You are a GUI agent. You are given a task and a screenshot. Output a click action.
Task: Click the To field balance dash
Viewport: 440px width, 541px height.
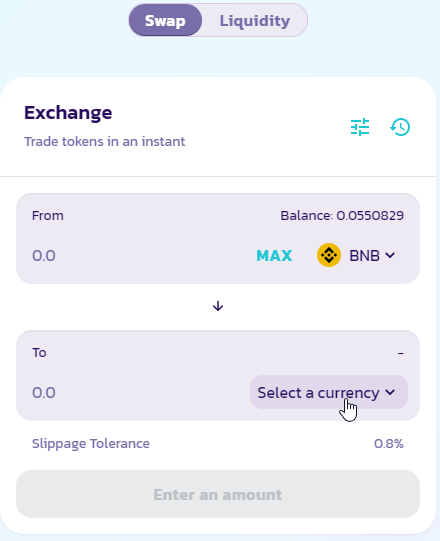pos(401,353)
